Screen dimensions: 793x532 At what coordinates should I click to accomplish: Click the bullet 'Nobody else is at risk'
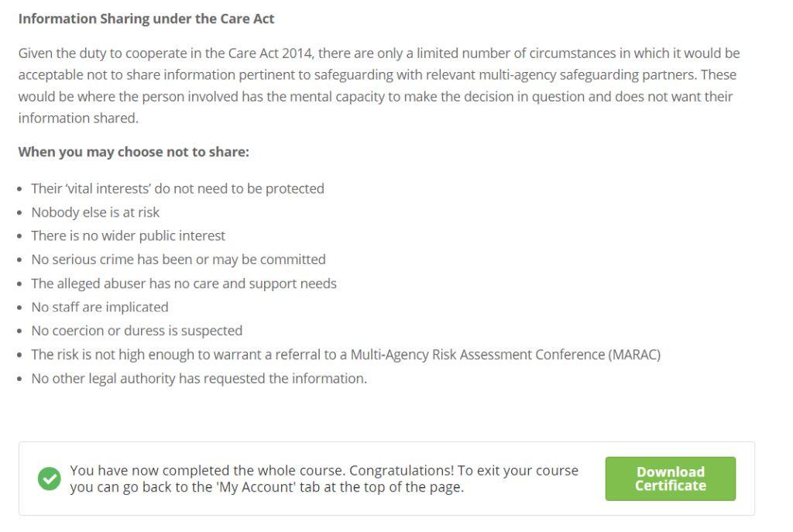95,212
